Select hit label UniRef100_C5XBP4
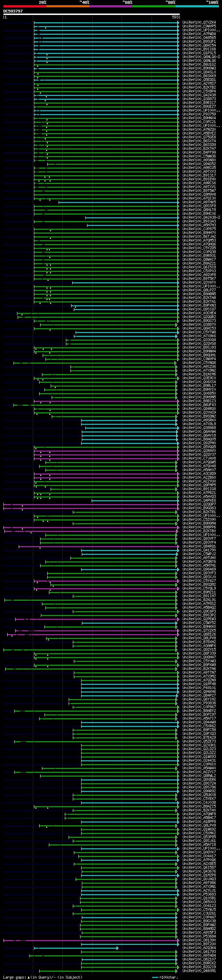Viewport: 222px width, 980px height. pos(199,91)
